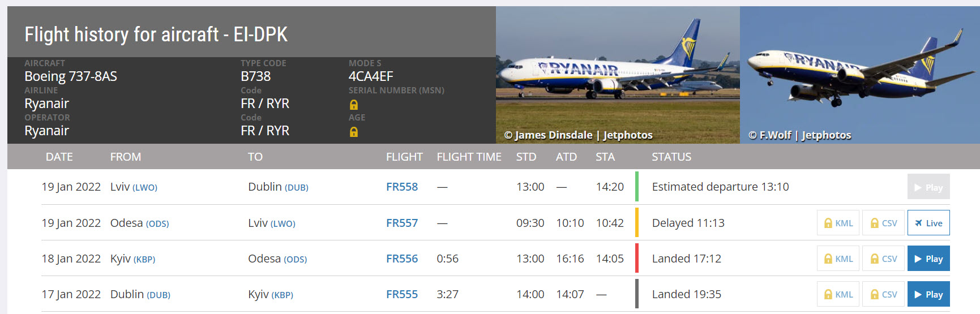980x314 pixels.
Task: Open live tracking for flight FR557
Action: tap(928, 223)
